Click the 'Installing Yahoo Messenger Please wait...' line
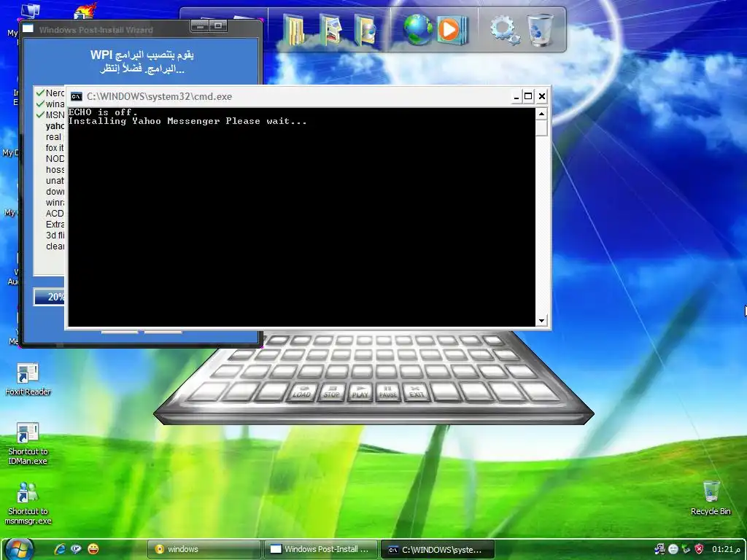This screenshot has width=747, height=560. 187,121
